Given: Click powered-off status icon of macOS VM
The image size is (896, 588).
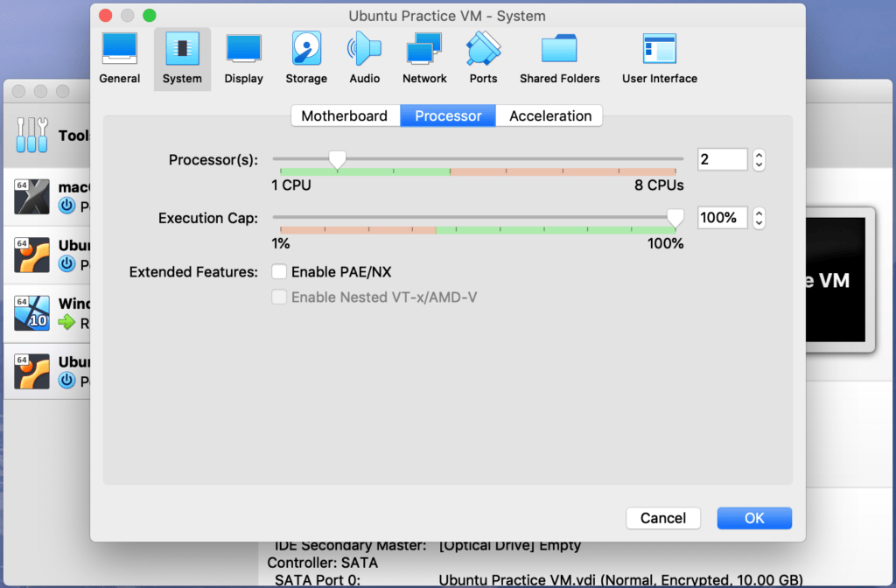Looking at the screenshot, I should 66,205.
